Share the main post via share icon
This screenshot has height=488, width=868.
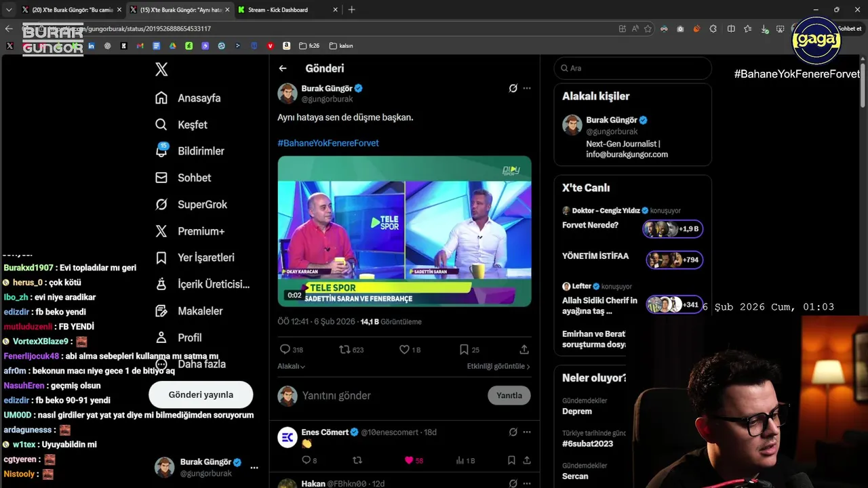coord(524,350)
